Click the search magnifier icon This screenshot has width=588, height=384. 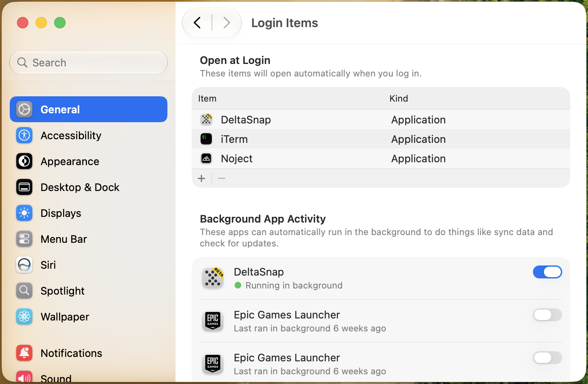point(22,62)
